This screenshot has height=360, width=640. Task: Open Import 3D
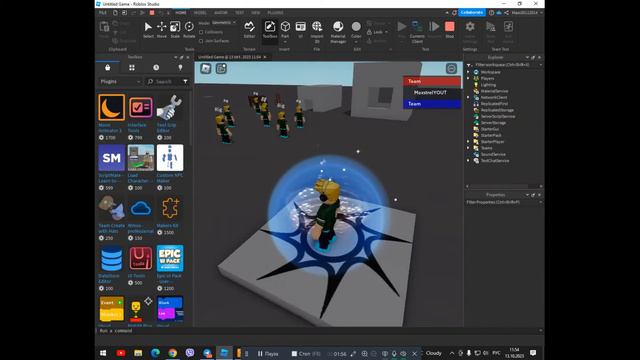[317, 31]
